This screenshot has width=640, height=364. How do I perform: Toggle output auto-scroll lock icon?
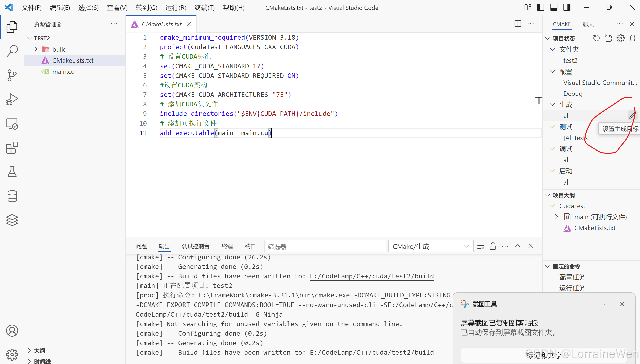coord(493,246)
